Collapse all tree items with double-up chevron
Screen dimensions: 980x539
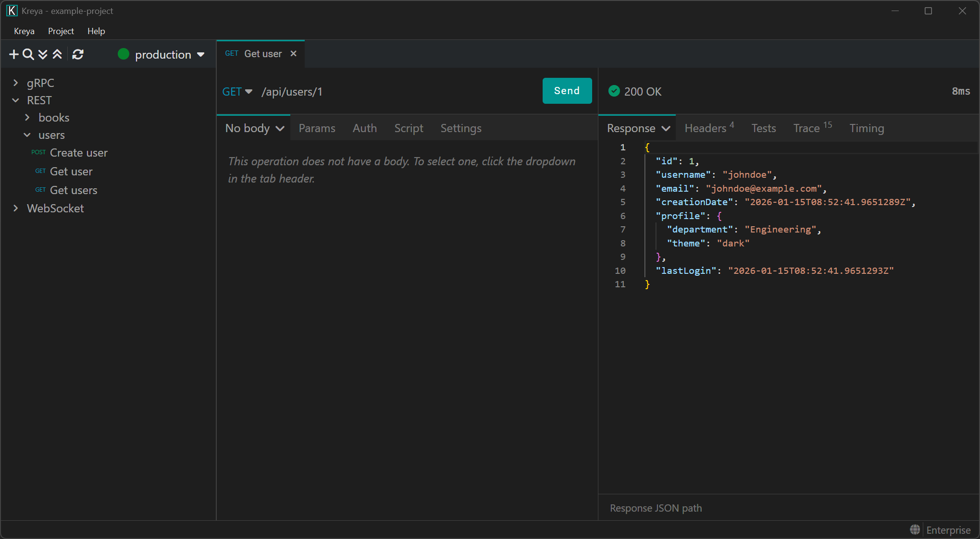(x=57, y=55)
